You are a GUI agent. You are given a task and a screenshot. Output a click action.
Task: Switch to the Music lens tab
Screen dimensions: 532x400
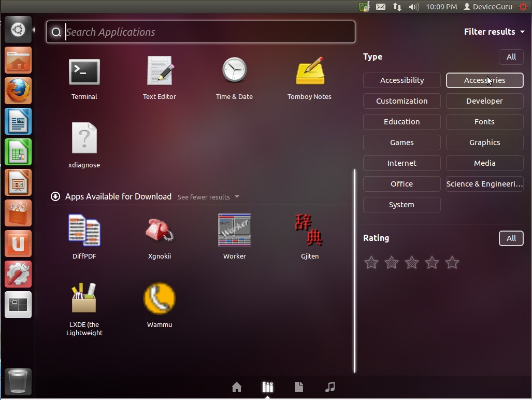(x=330, y=387)
